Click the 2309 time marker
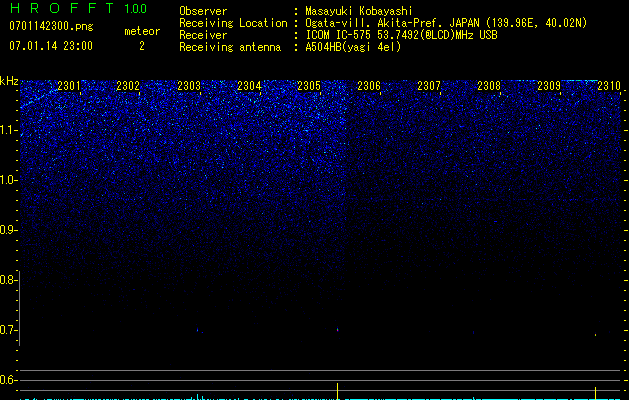This screenshot has width=629, height=400. tap(549, 86)
